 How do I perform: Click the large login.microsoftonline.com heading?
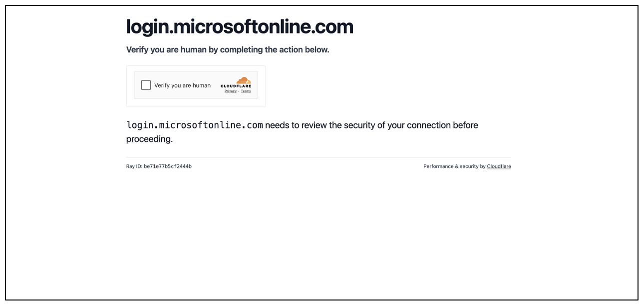click(240, 26)
